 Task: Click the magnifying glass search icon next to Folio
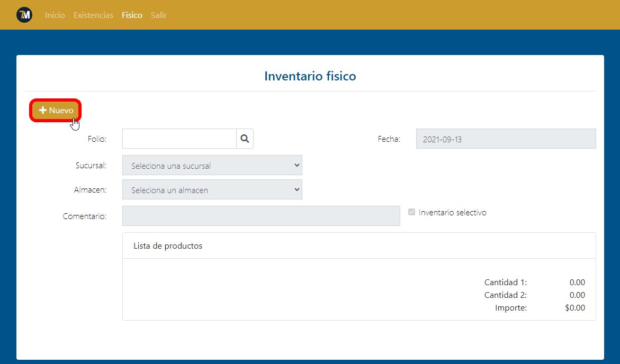pyautogui.click(x=245, y=138)
